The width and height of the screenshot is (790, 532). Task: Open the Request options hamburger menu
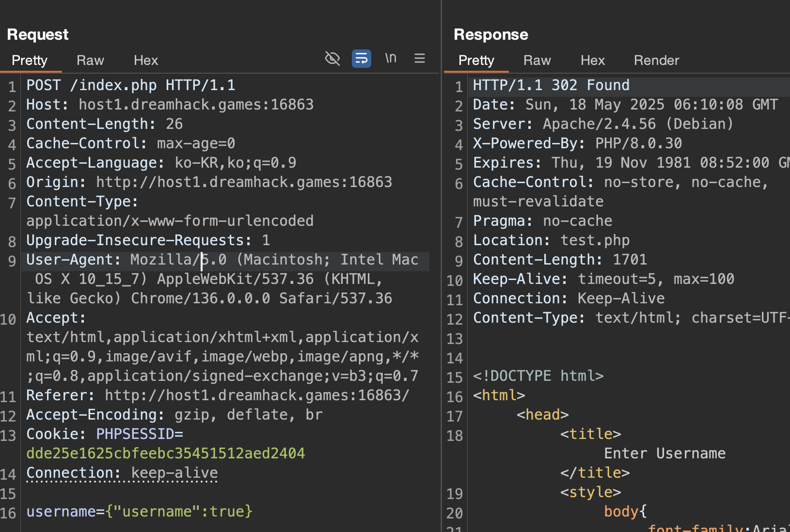point(420,58)
